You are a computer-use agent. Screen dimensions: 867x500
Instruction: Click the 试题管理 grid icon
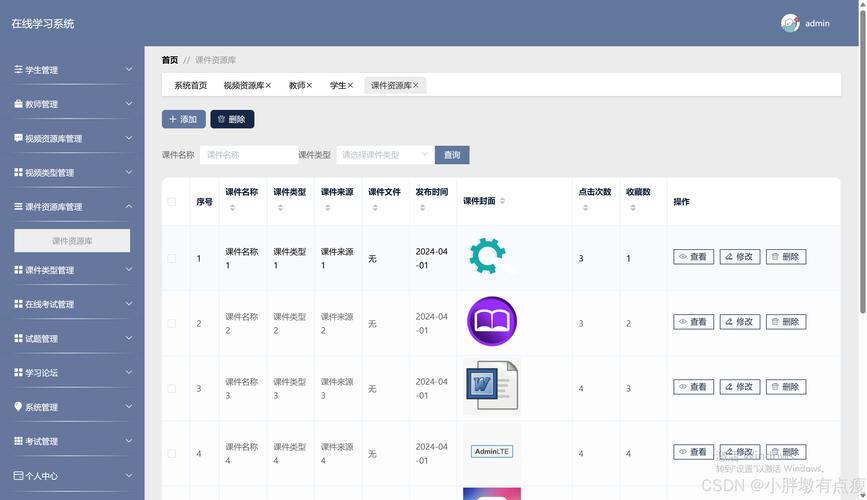[18, 338]
